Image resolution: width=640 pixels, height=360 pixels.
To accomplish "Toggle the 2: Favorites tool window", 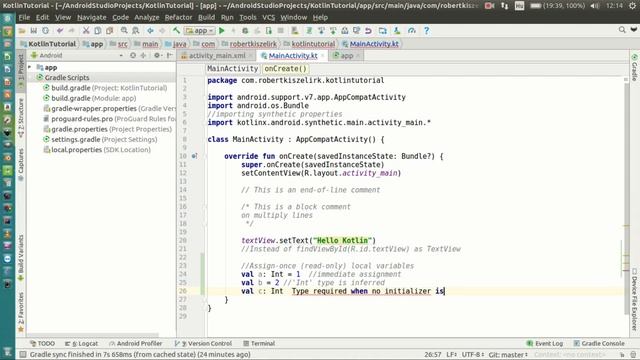I will tap(21, 312).
